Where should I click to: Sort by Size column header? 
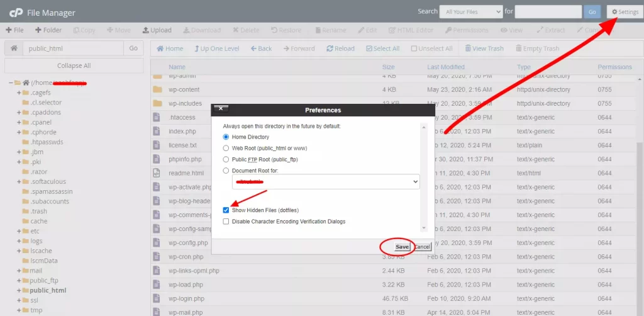pos(389,67)
